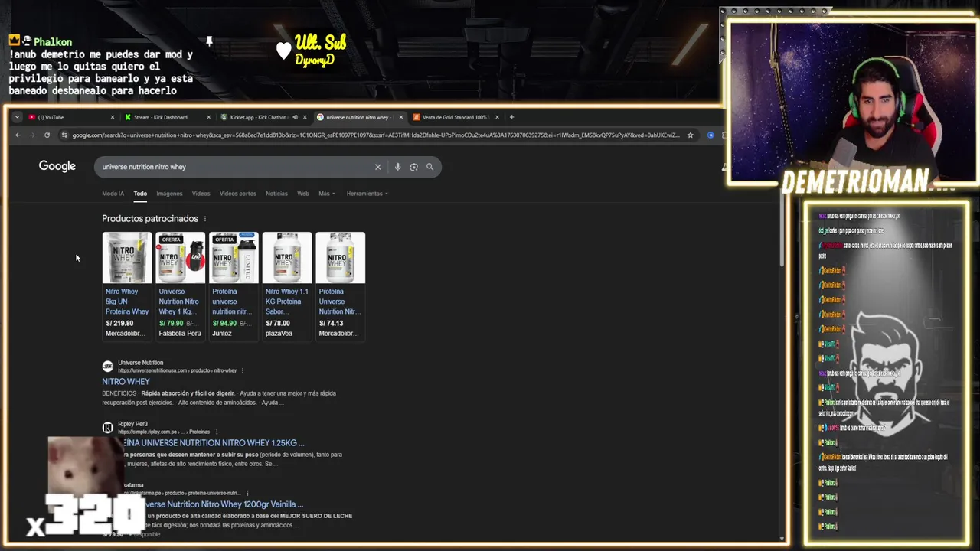The image size is (980, 551).
Task: Clear the search box with X icon
Action: pyautogui.click(x=377, y=167)
